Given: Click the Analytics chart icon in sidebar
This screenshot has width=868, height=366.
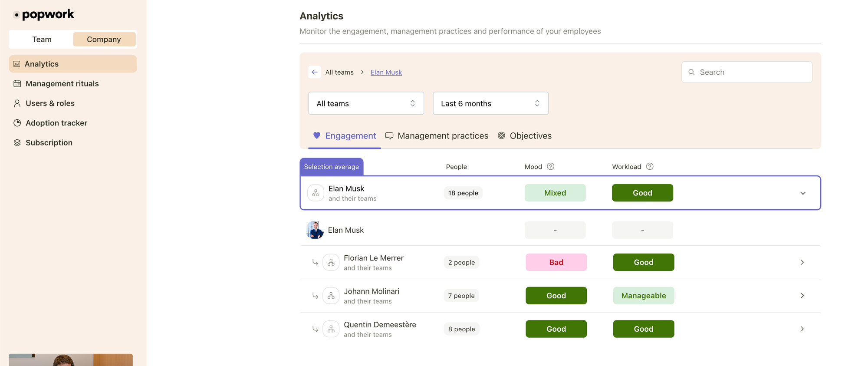Looking at the screenshot, I should tap(17, 64).
